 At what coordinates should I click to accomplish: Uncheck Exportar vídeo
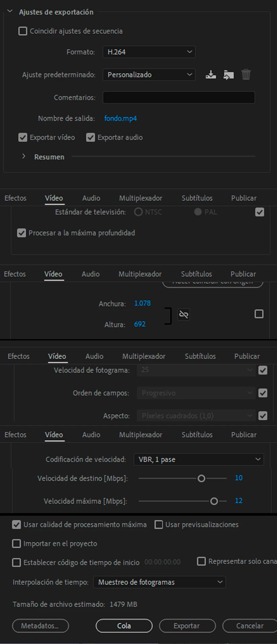point(23,138)
